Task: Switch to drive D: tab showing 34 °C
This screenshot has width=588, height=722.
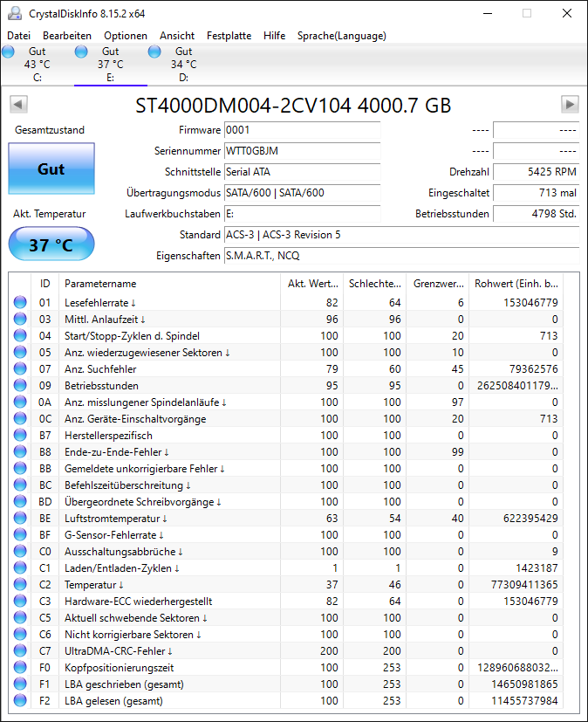Action: (x=183, y=64)
